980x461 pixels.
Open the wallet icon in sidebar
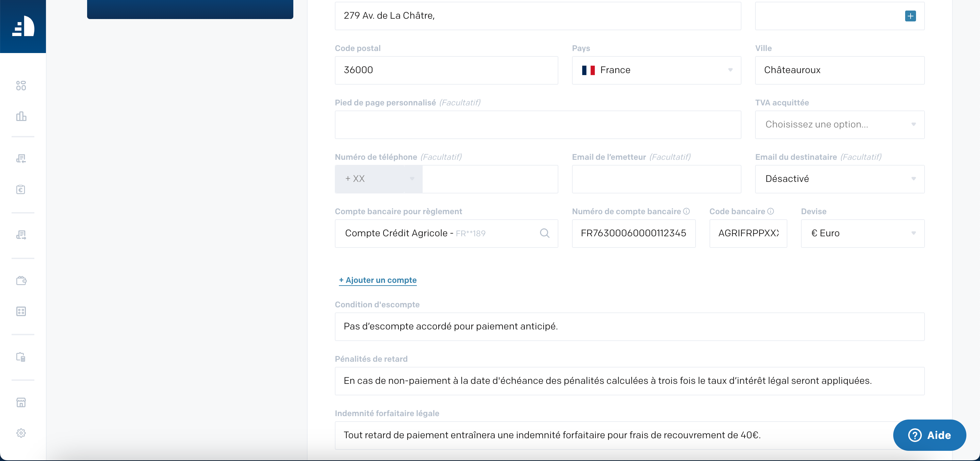21,281
